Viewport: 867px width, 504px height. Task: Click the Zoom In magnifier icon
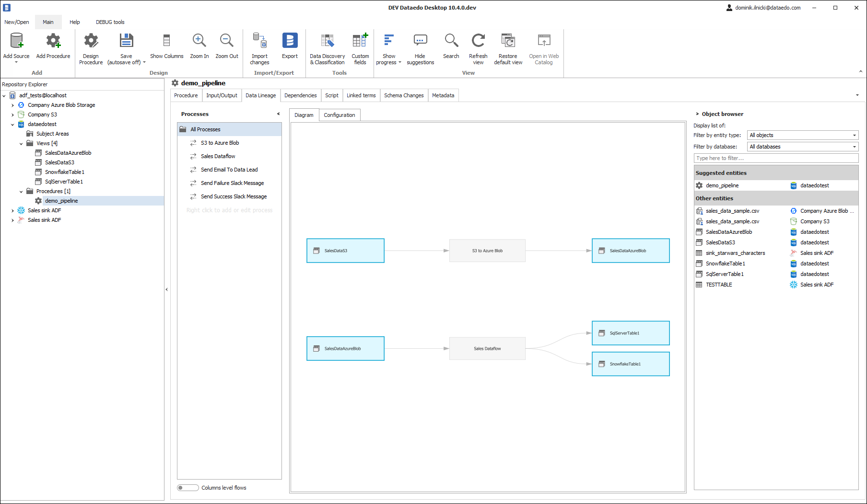pos(199,41)
